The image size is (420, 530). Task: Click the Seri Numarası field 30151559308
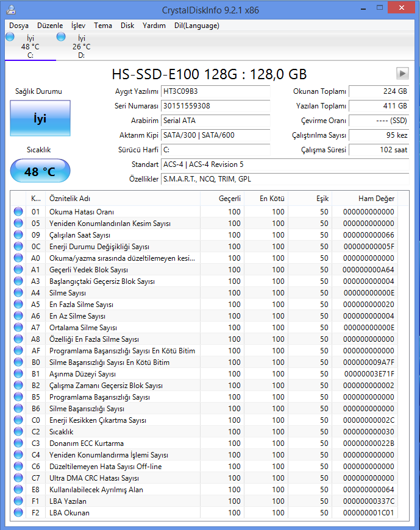[x=215, y=106]
